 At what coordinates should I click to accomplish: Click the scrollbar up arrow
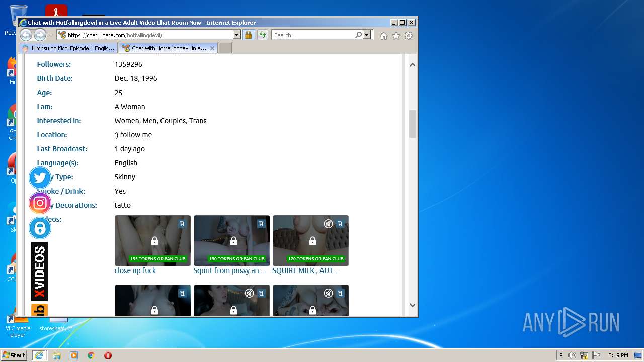pyautogui.click(x=412, y=64)
